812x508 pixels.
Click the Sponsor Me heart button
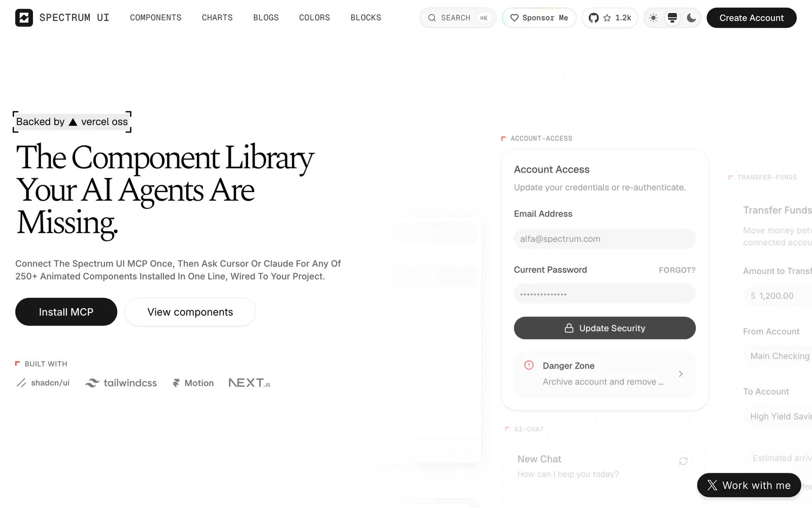[x=539, y=18]
